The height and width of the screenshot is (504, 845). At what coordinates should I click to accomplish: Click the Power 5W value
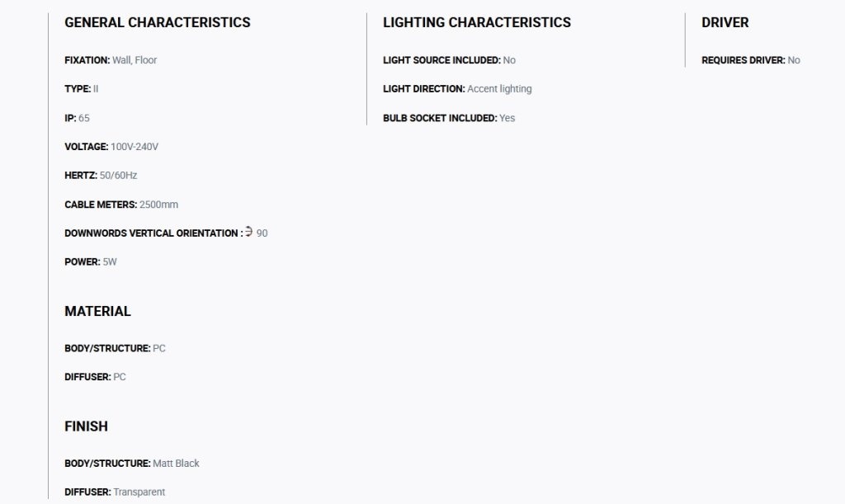pos(110,261)
